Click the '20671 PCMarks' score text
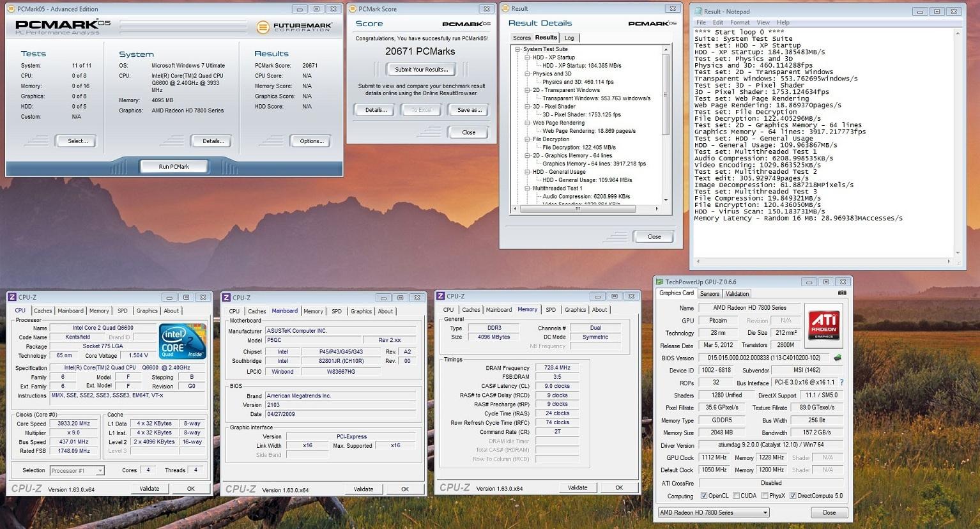 420,52
